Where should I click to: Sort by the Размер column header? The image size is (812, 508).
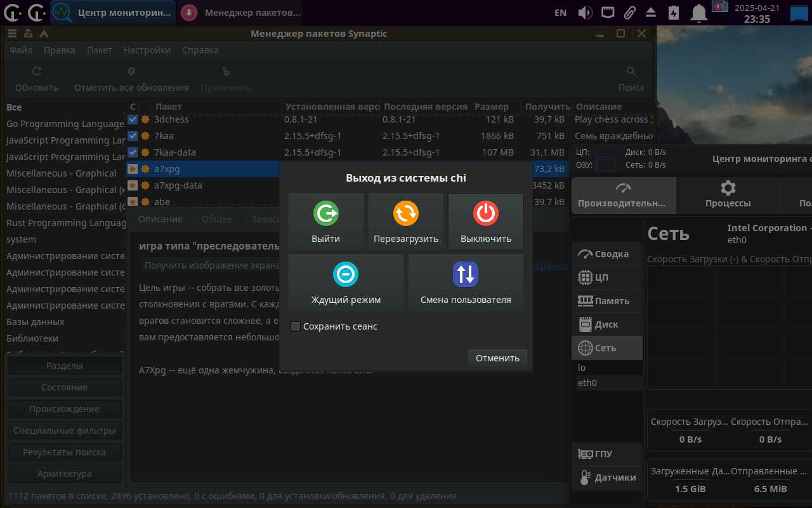click(496, 107)
